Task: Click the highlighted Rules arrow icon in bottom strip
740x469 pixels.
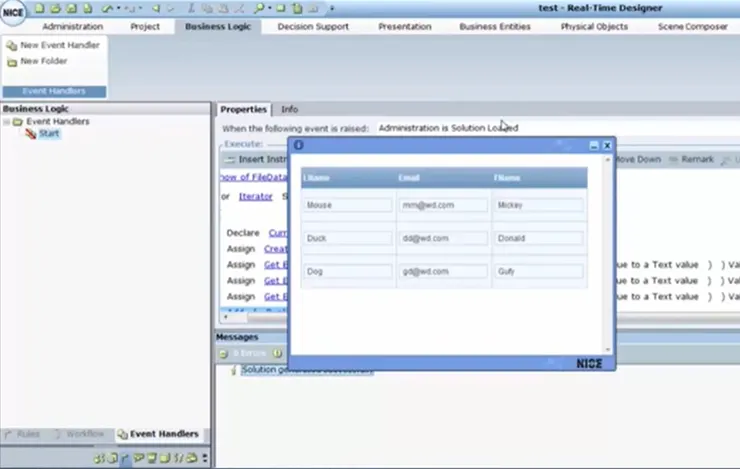Action: pos(126,458)
